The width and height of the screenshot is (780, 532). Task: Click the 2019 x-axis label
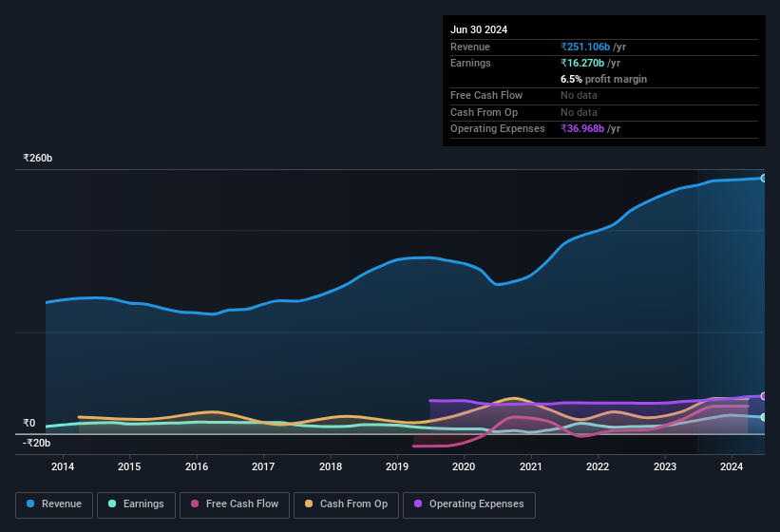[397, 466]
